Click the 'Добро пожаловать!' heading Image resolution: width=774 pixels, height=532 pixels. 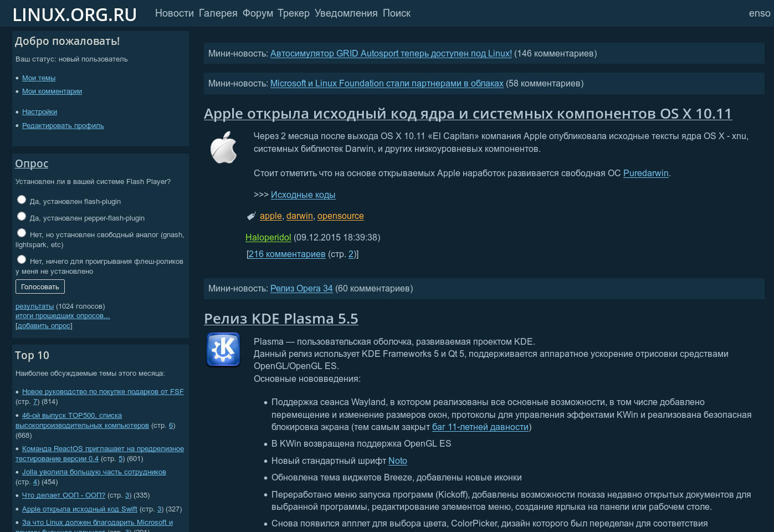coord(67,41)
